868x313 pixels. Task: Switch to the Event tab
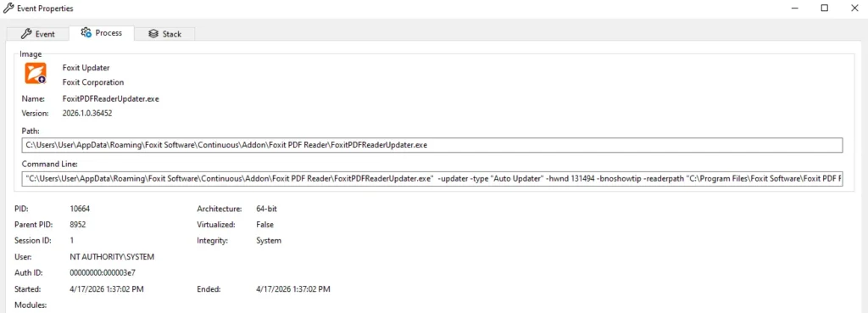coord(37,34)
